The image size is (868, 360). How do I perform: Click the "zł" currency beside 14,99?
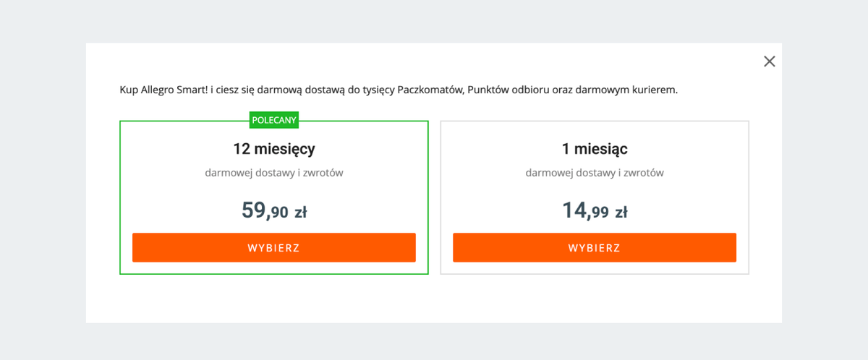click(621, 213)
